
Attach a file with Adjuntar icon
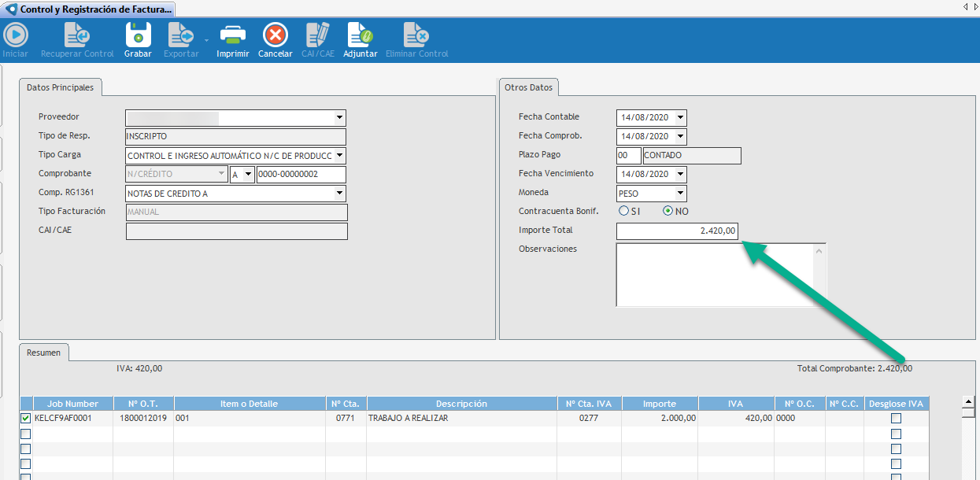tap(360, 35)
